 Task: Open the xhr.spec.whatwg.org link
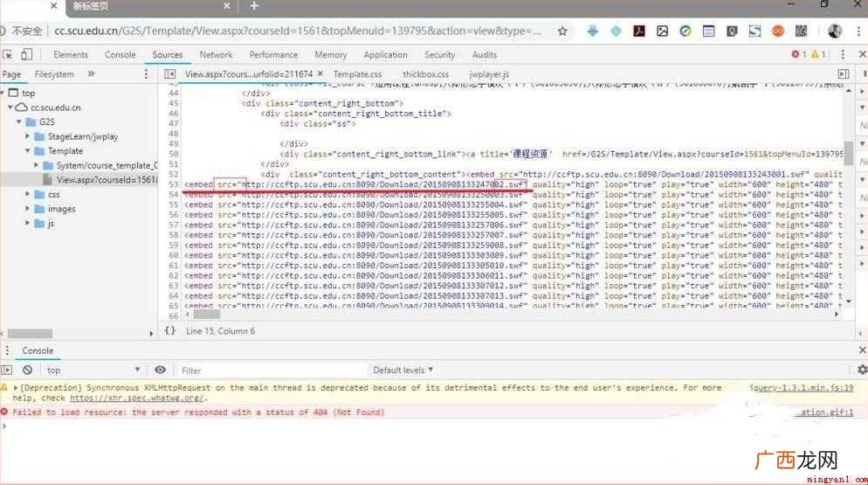[138, 398]
